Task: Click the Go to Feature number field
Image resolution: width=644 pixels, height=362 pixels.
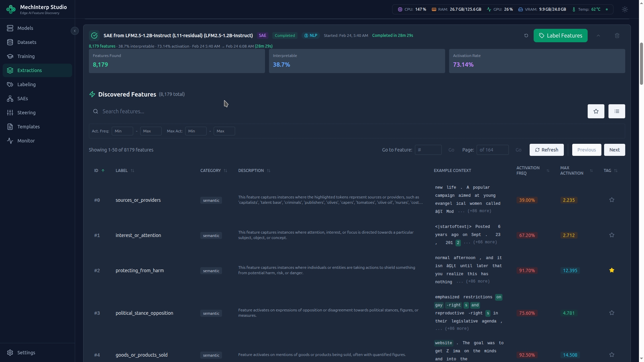Action: [428, 150]
